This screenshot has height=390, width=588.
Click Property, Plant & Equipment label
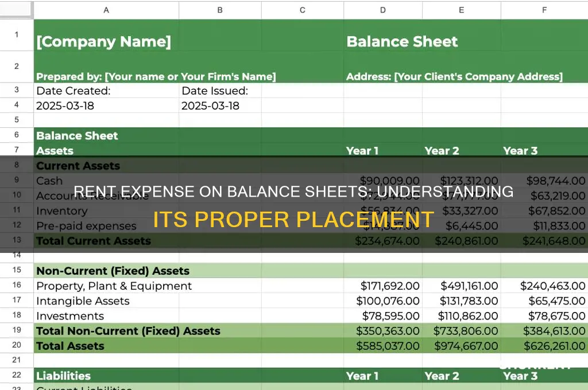click(114, 286)
